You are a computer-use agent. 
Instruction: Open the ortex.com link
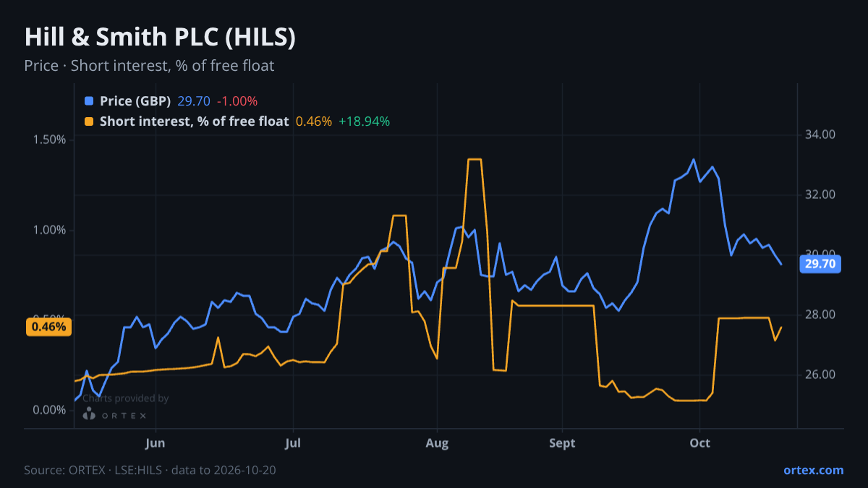(x=814, y=470)
